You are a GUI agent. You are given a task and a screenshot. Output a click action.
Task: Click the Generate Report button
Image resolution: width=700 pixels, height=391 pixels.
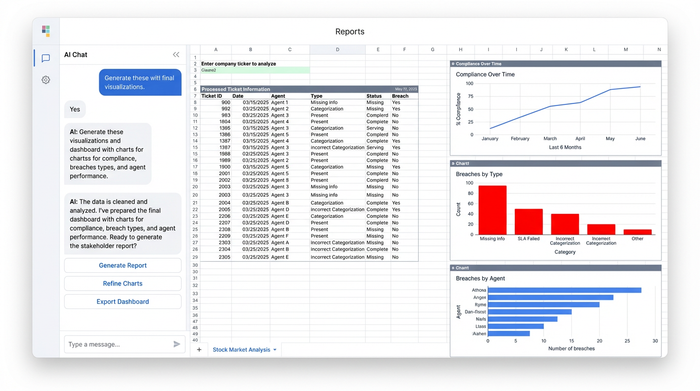123,265
